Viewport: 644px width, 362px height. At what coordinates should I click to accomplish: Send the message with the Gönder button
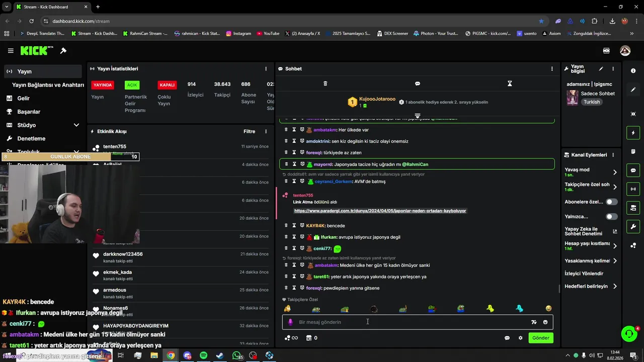click(541, 338)
